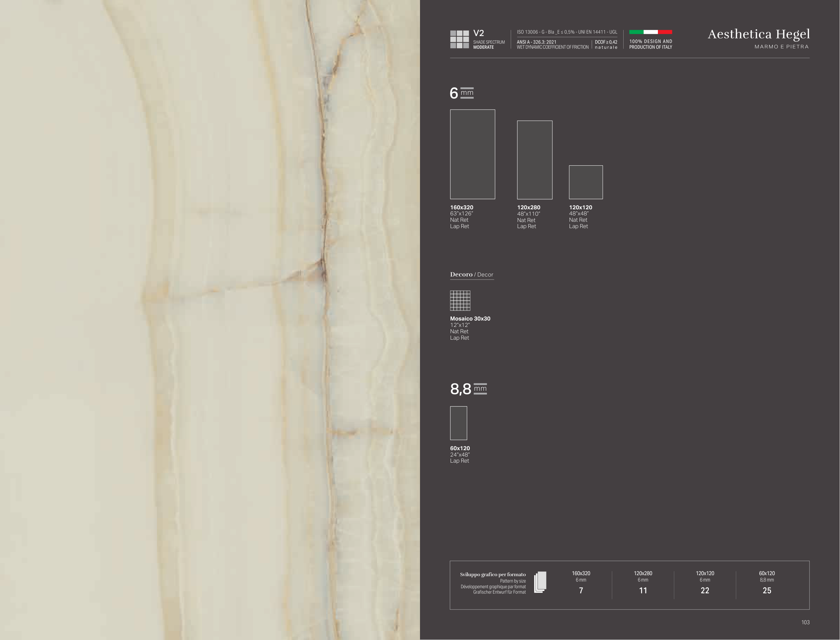Select the 160x320 slab outline
Viewport: 840px width, 640px height.
(x=472, y=154)
